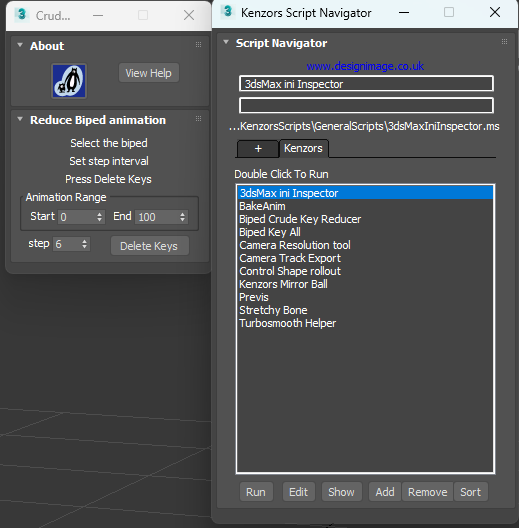
Task: Grab the About rollout drag handle
Action: (198, 44)
